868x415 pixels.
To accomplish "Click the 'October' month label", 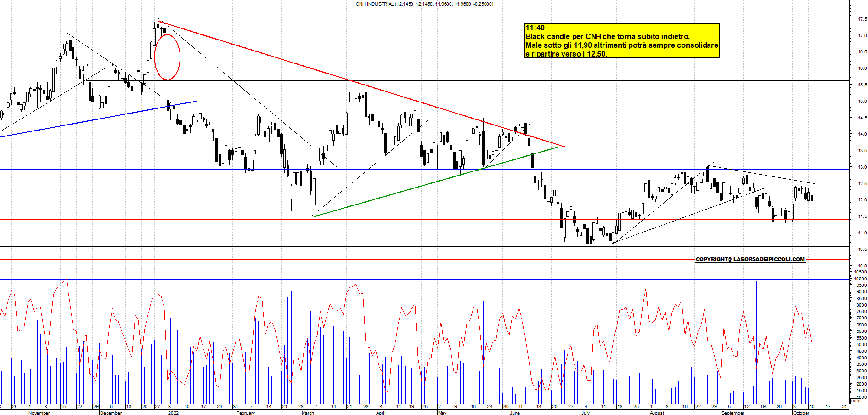I will tap(801, 413).
